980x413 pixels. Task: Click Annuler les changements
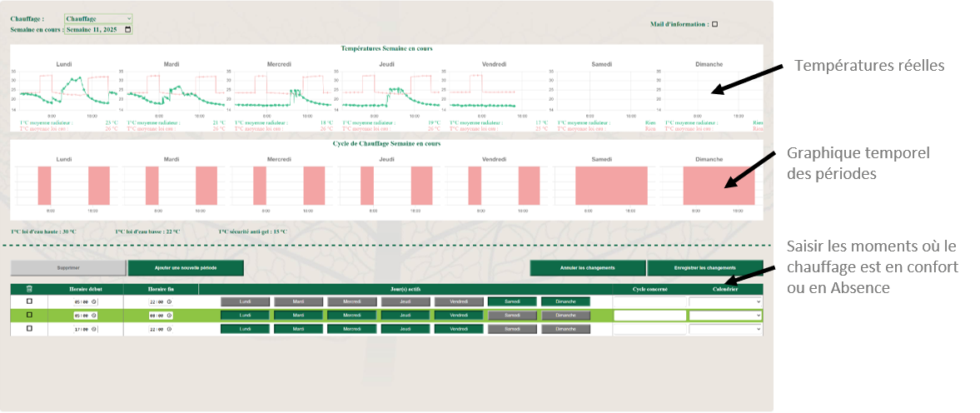[588, 268]
